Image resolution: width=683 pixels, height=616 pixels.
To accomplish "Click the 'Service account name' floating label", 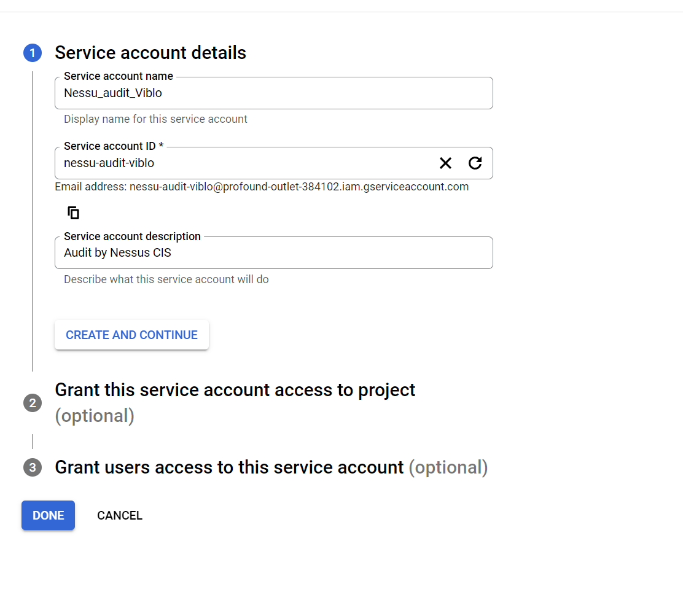I will [119, 76].
